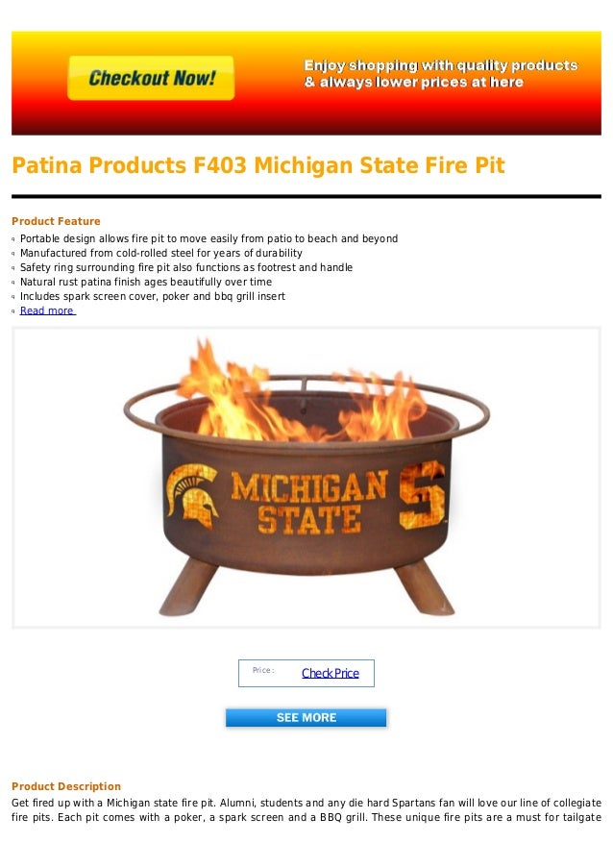Screen dimensions: 613x868
Task: Click the yellow Checkout Now! button
Action: (x=151, y=78)
